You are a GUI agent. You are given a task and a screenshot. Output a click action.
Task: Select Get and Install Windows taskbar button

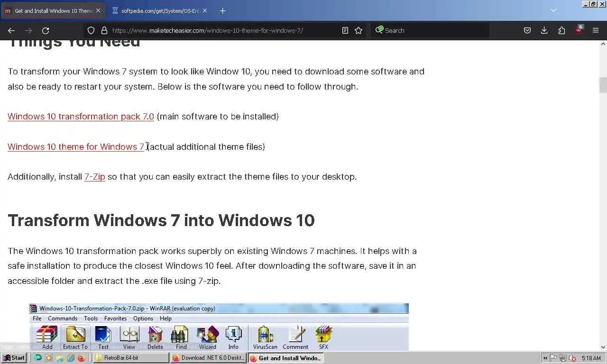pos(285,358)
